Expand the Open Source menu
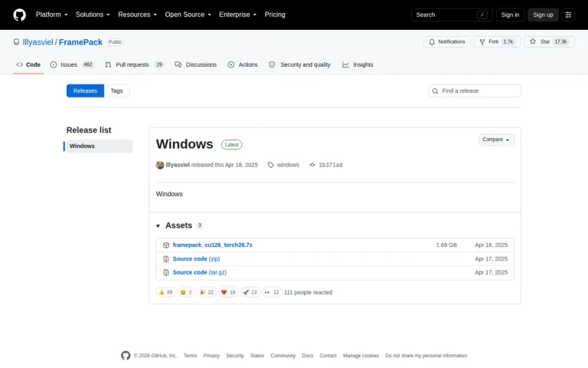The width and height of the screenshot is (588, 368). tap(188, 15)
